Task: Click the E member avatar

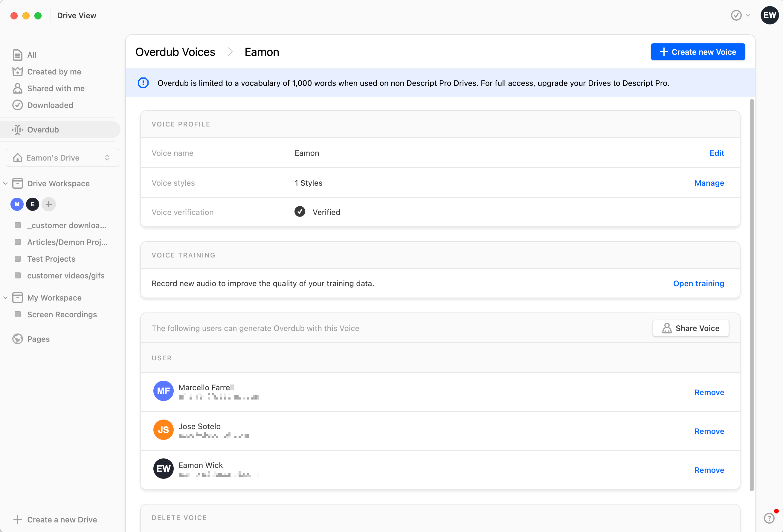Action: point(32,204)
